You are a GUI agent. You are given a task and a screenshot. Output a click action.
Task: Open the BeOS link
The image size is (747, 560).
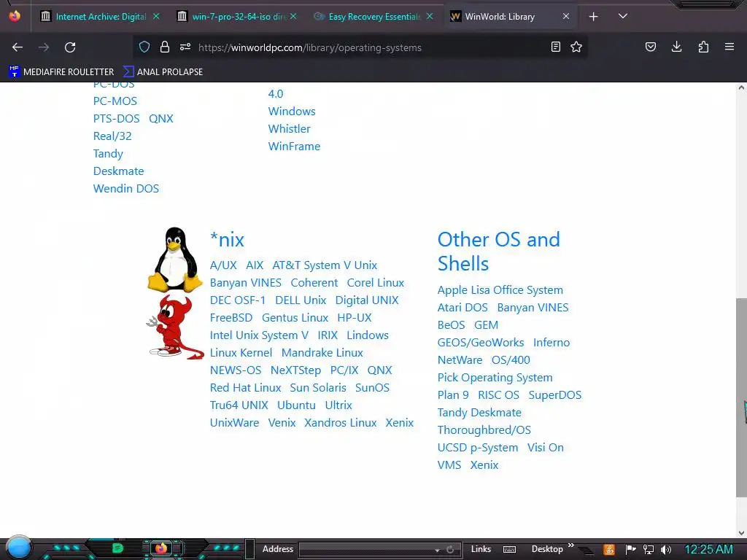coord(451,324)
